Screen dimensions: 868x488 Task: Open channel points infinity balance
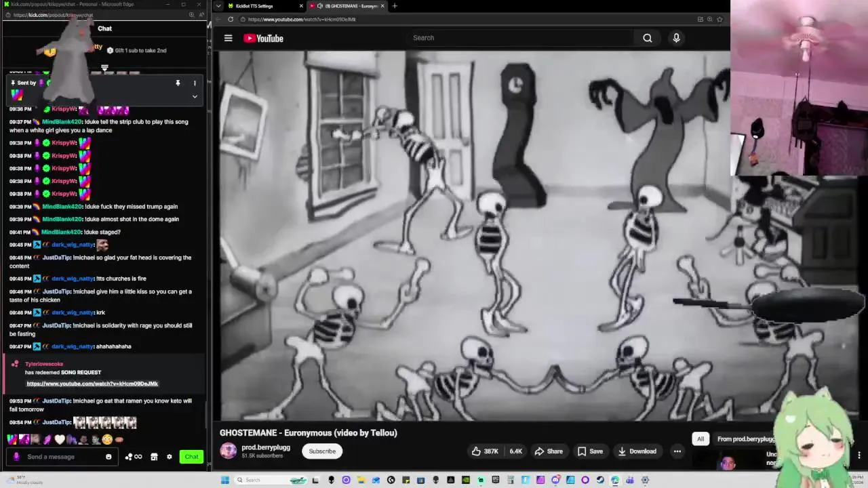coord(134,457)
